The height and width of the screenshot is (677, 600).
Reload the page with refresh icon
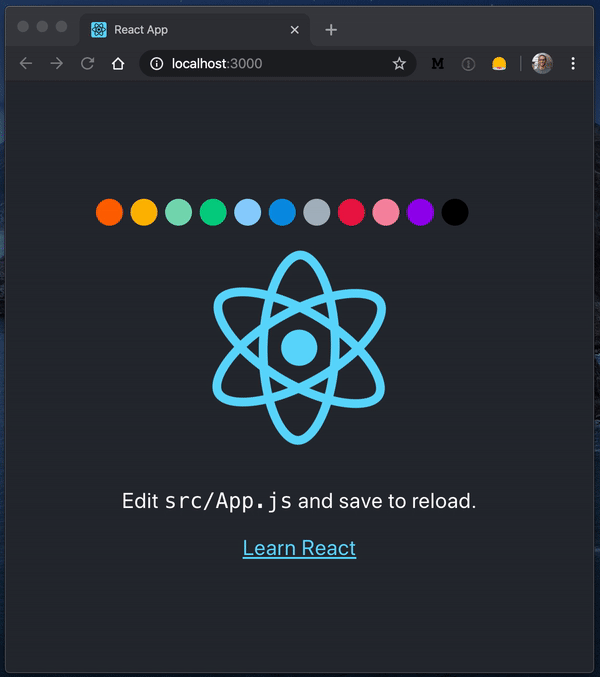87,63
